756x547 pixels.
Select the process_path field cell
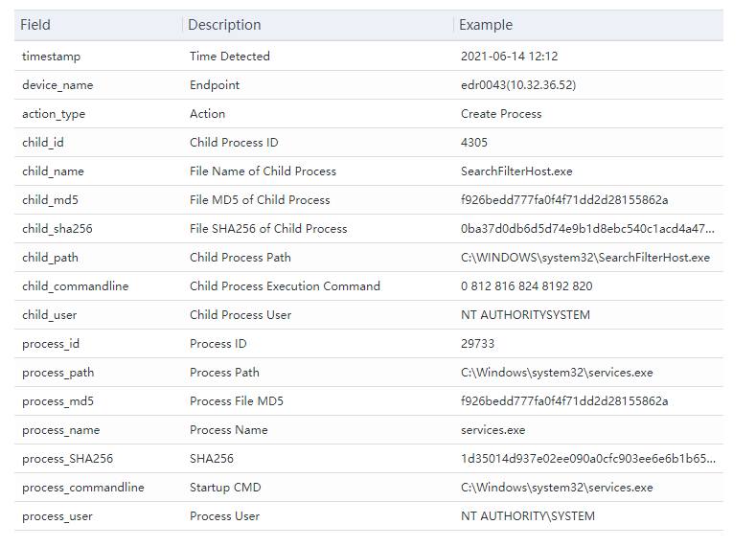click(x=58, y=373)
